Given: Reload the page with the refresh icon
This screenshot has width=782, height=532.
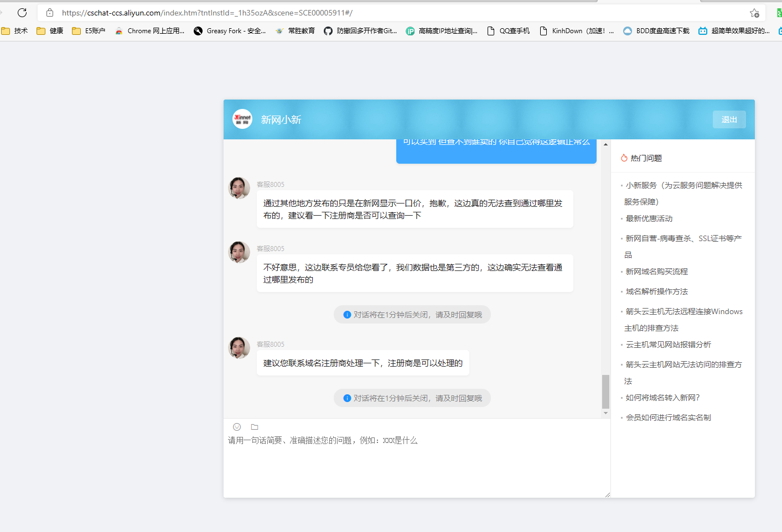Looking at the screenshot, I should coord(22,13).
